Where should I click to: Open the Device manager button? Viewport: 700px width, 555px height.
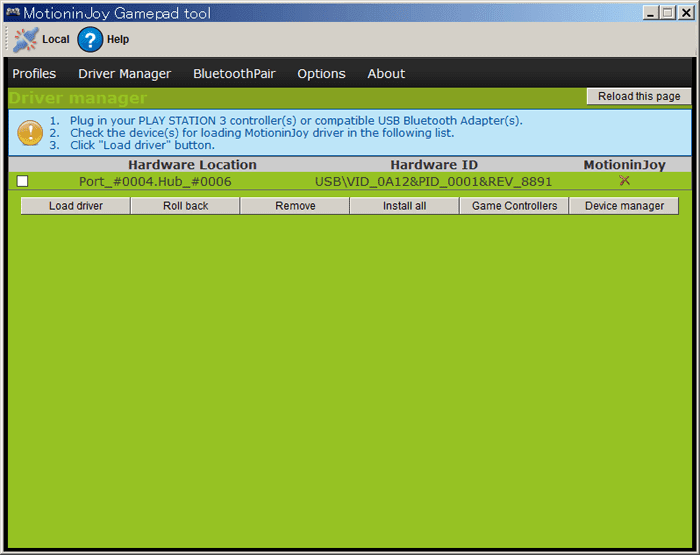[x=624, y=206]
